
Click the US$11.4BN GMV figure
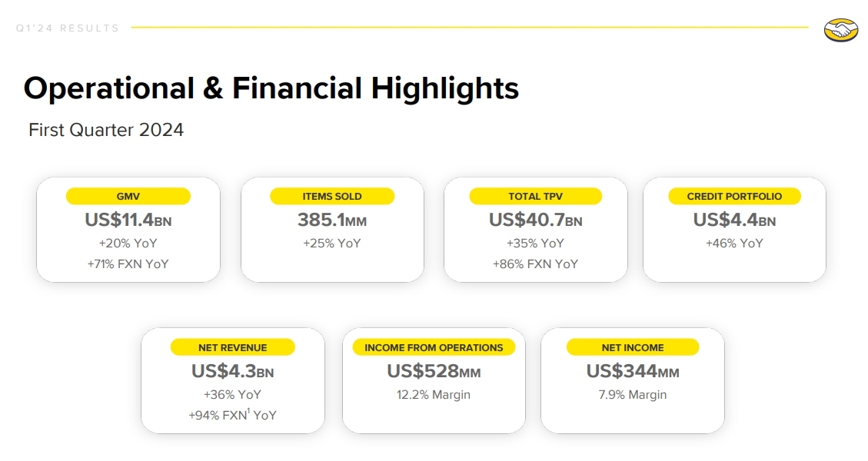128,221
